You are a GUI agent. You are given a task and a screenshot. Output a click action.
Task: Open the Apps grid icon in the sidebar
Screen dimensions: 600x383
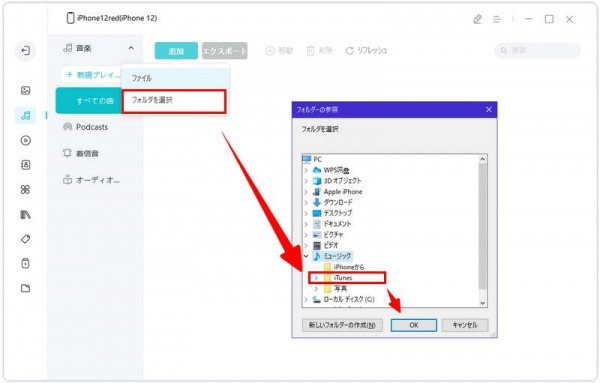pos(25,189)
